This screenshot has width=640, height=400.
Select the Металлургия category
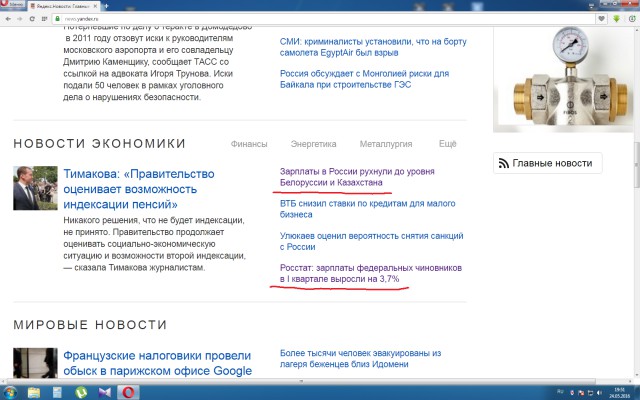[x=386, y=144]
